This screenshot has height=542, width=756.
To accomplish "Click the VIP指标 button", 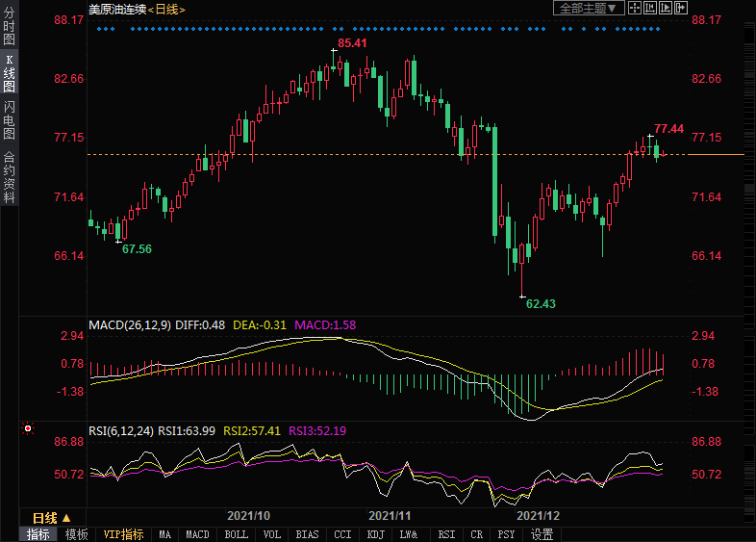I will pos(123,534).
